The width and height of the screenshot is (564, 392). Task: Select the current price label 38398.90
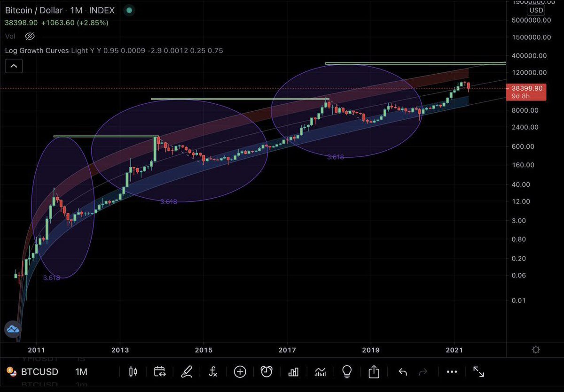coord(526,88)
